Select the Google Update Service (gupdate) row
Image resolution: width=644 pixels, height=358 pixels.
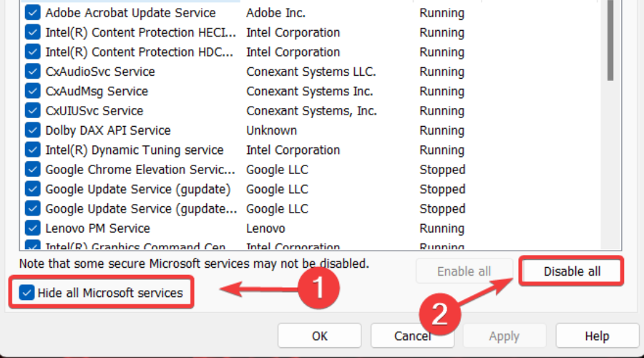pos(138,190)
